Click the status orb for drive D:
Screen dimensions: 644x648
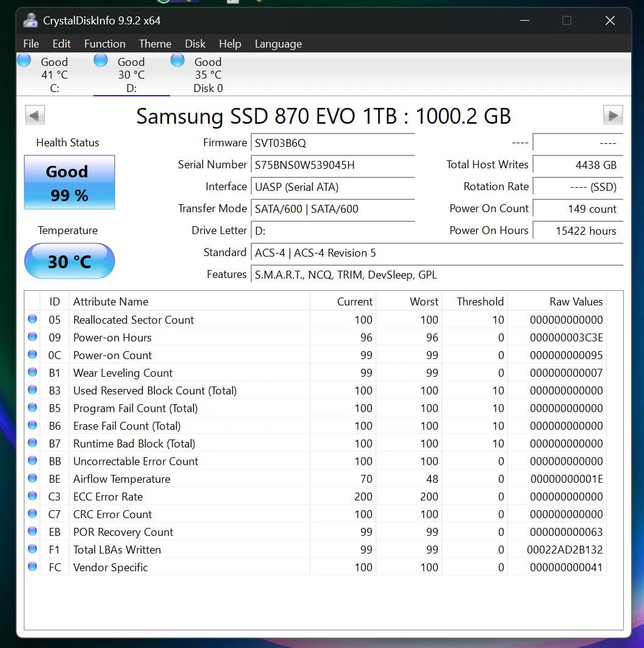(x=101, y=60)
